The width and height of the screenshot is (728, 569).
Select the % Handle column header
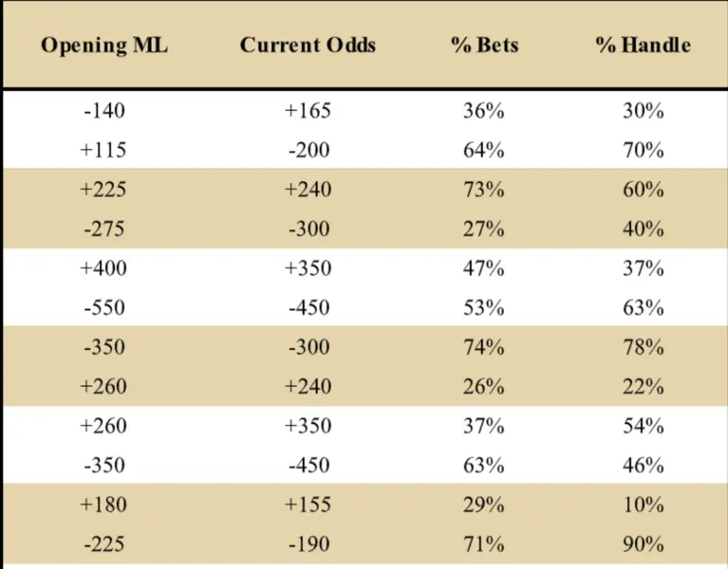[643, 46]
